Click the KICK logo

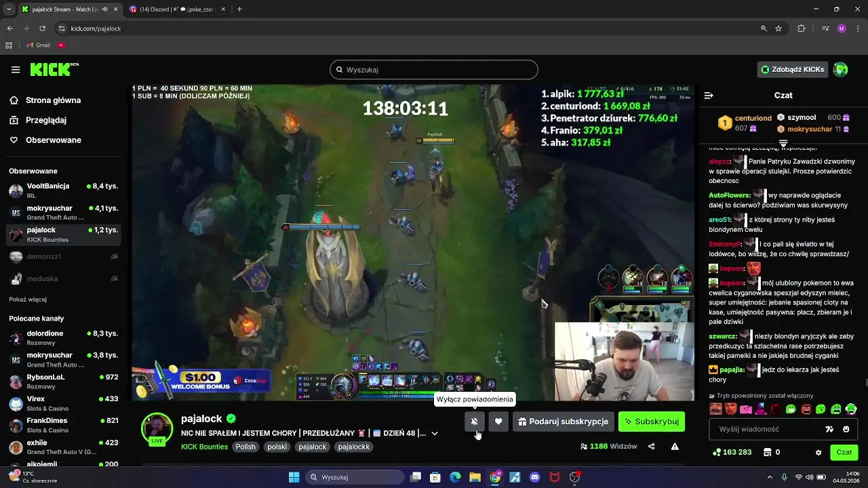54,69
